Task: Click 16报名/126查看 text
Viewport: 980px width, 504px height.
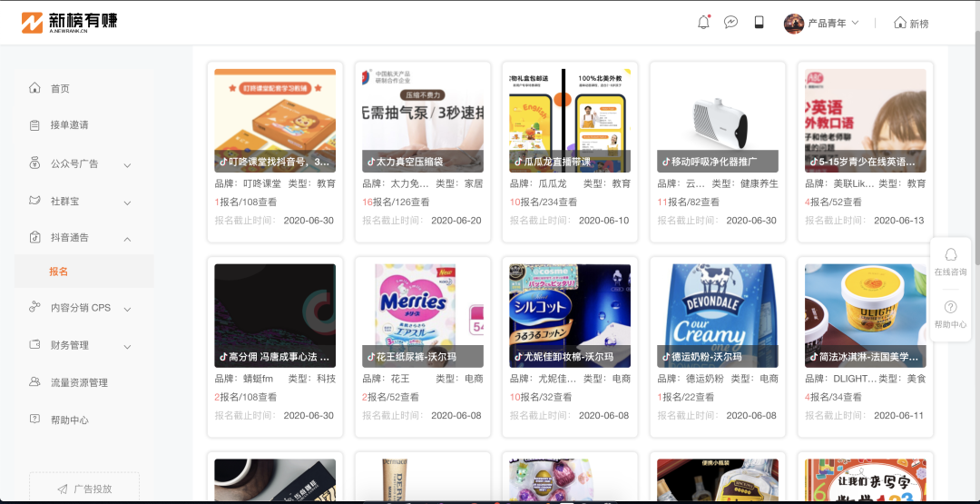Action: 396,202
